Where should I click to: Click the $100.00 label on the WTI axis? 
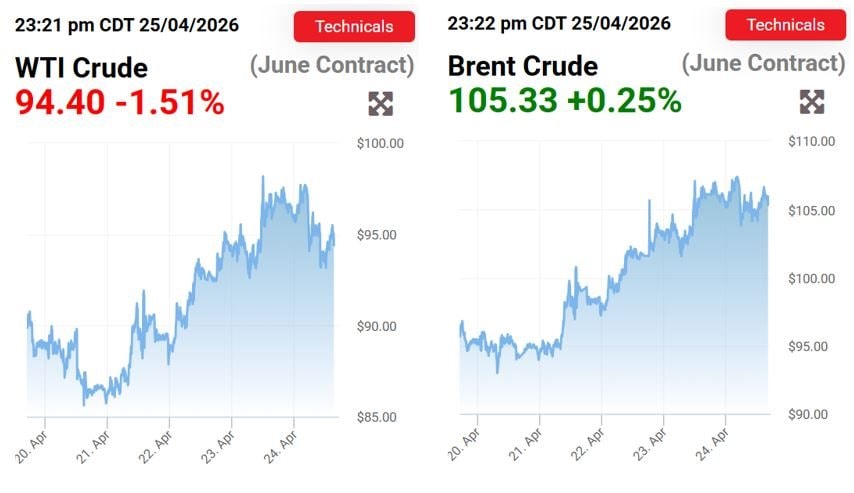coord(380,144)
